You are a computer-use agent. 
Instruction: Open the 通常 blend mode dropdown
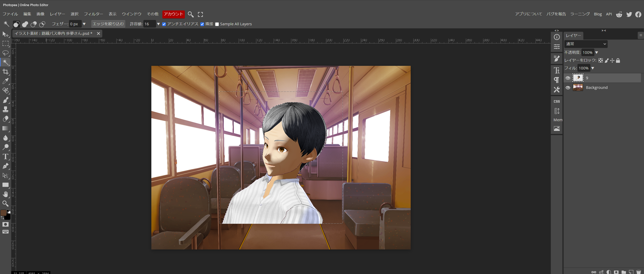point(585,44)
